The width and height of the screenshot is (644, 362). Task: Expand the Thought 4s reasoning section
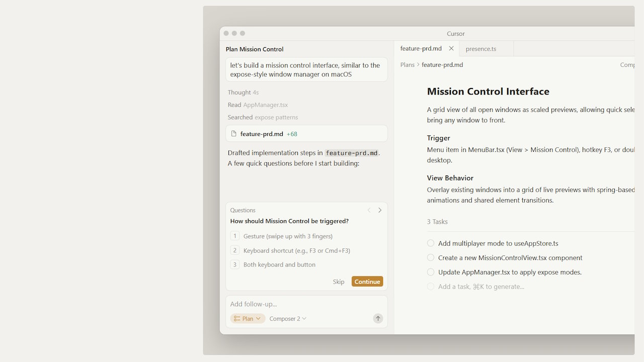(x=243, y=93)
